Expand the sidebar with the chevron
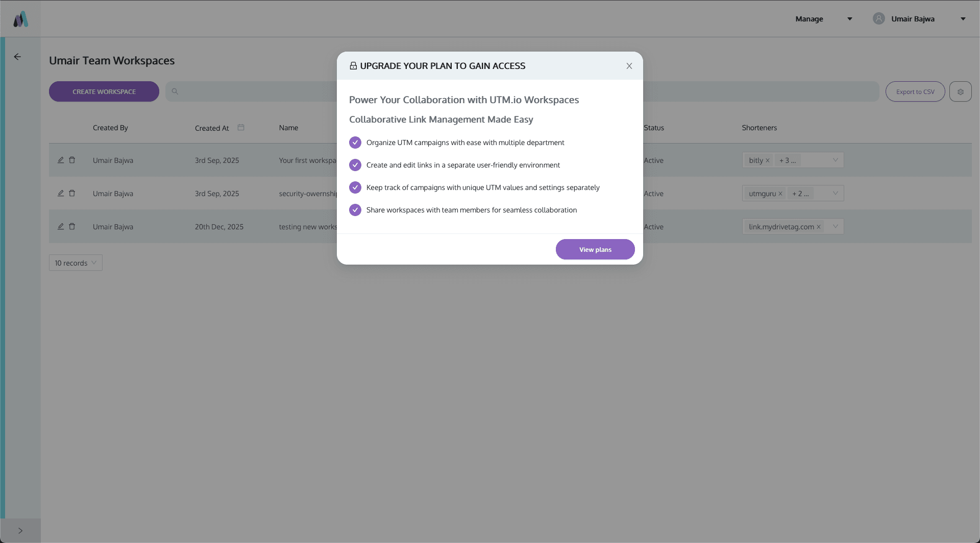 click(x=20, y=531)
